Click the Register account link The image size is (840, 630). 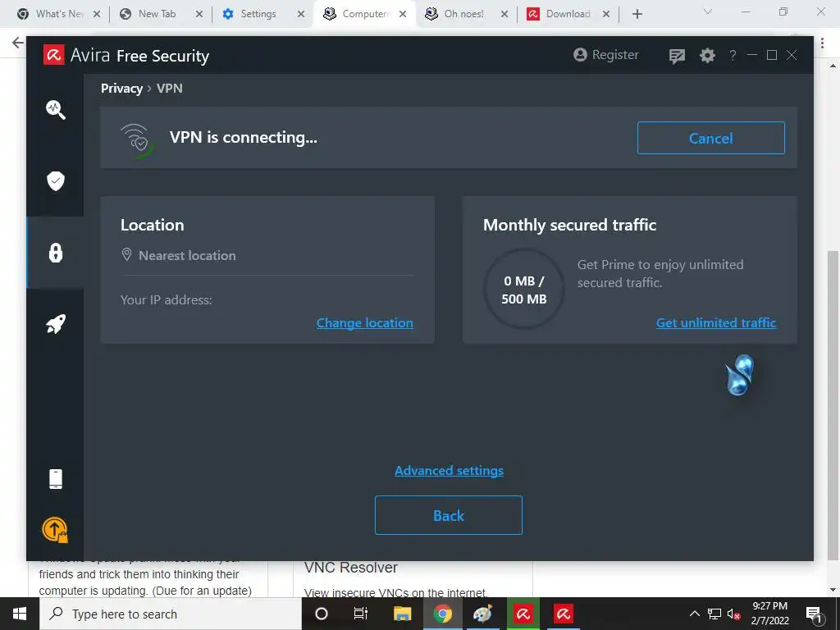click(606, 55)
